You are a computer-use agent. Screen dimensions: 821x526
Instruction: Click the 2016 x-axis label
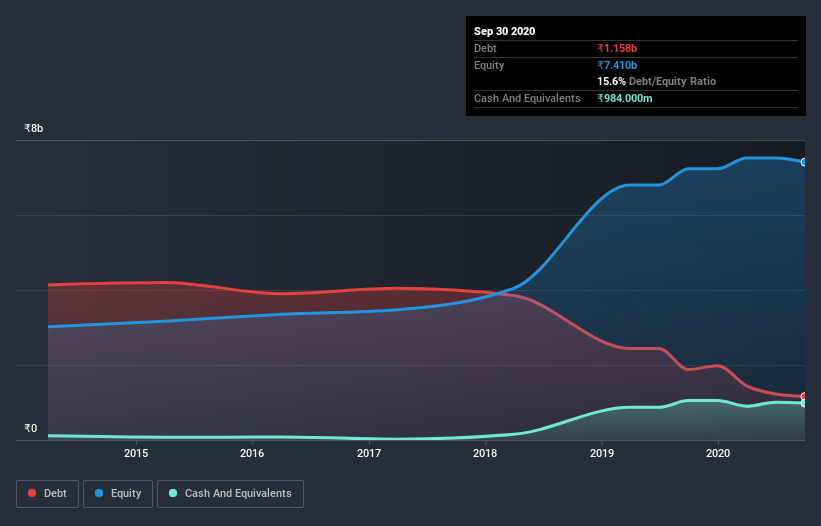coord(252,453)
